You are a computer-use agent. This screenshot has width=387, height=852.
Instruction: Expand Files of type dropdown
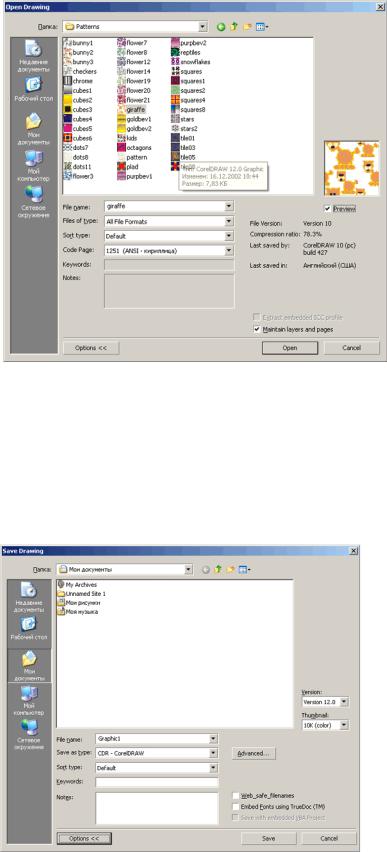[229, 222]
